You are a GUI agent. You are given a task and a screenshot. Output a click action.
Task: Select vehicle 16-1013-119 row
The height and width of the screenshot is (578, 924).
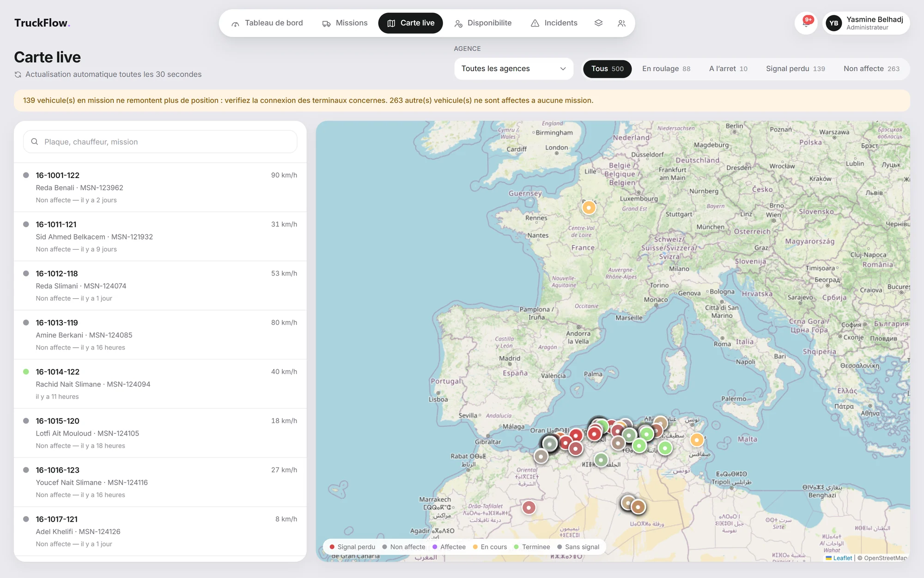click(160, 335)
